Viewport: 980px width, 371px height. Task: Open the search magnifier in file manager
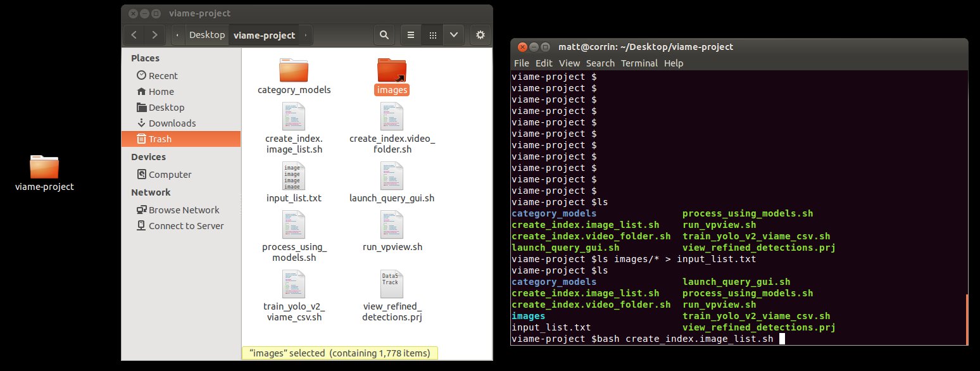pyautogui.click(x=384, y=35)
